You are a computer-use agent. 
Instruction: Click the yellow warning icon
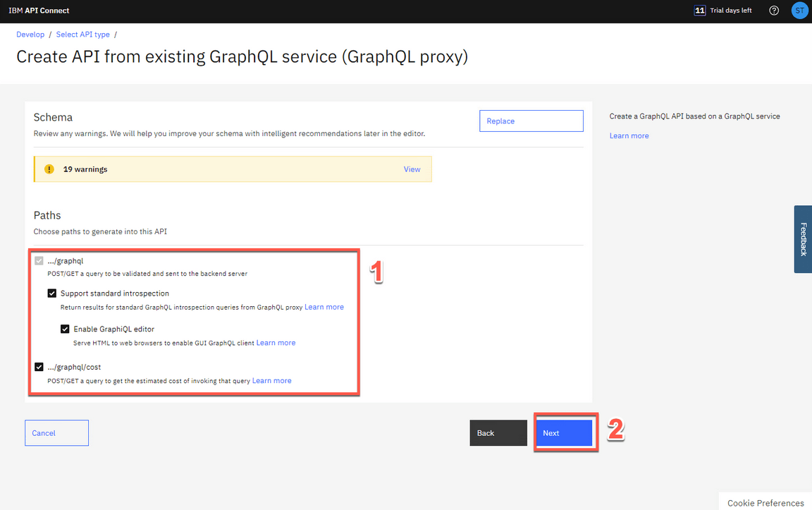point(49,169)
